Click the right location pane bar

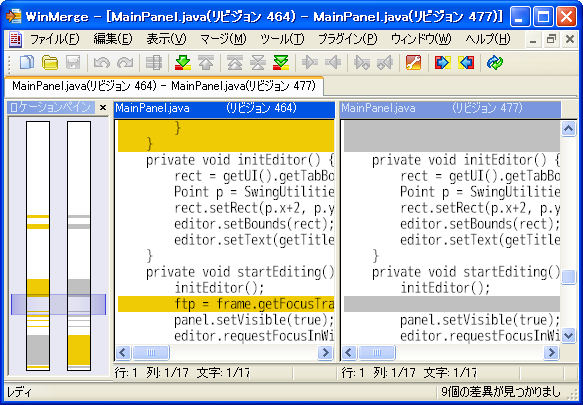click(79, 246)
